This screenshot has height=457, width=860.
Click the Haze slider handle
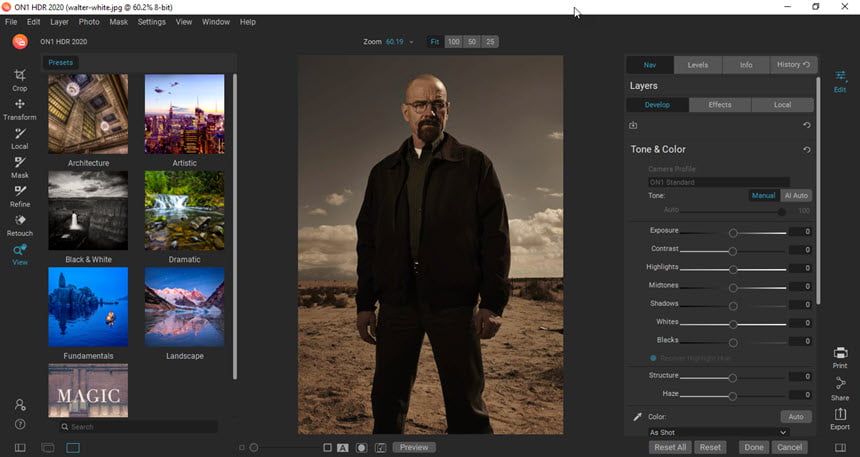pos(732,396)
